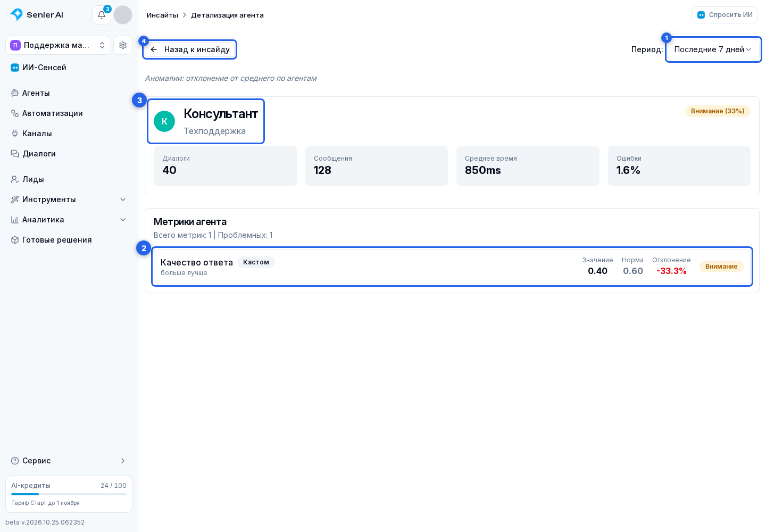Image resolution: width=766 pixels, height=532 pixels.
Task: Open the notifications bell
Action: tap(102, 15)
